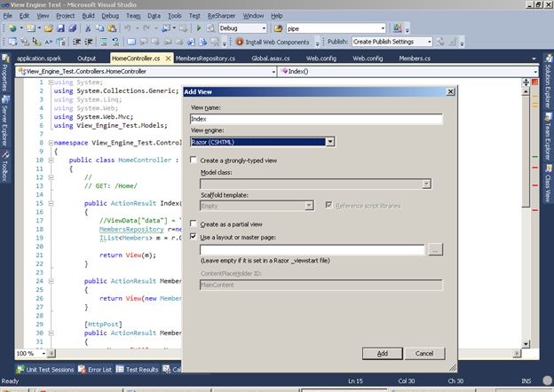Cancel the Add View dialog
The image size is (554, 392).
tap(424, 353)
